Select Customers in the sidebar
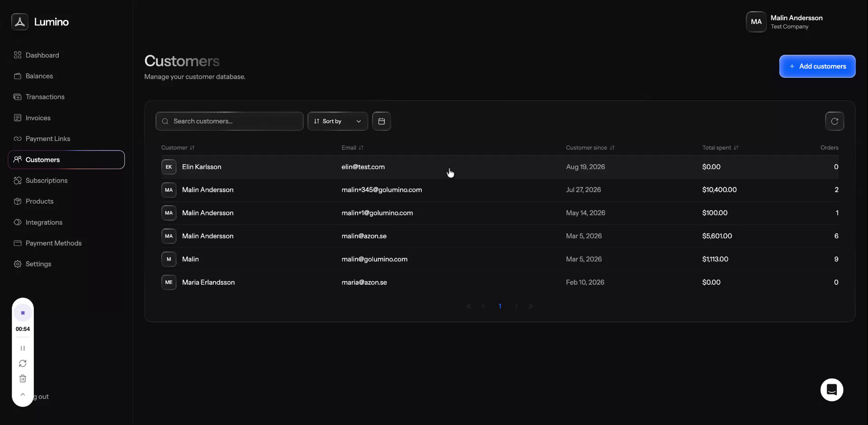Screen dimensions: 868x425 [66, 160]
